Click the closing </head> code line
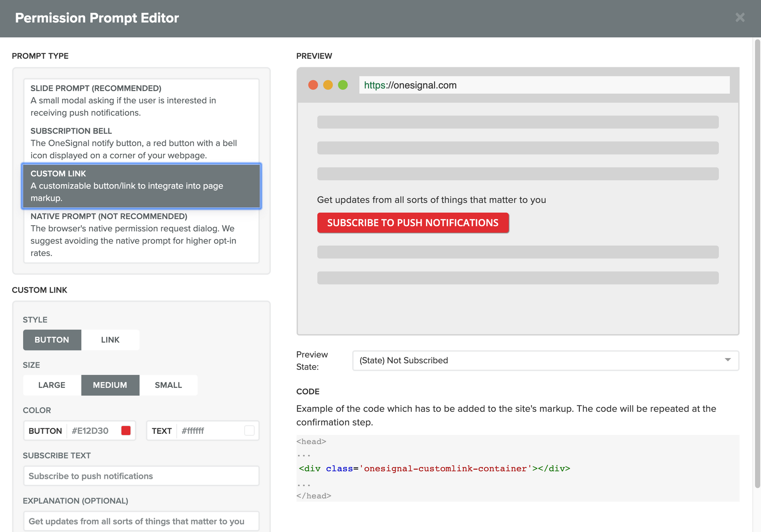 [314, 495]
